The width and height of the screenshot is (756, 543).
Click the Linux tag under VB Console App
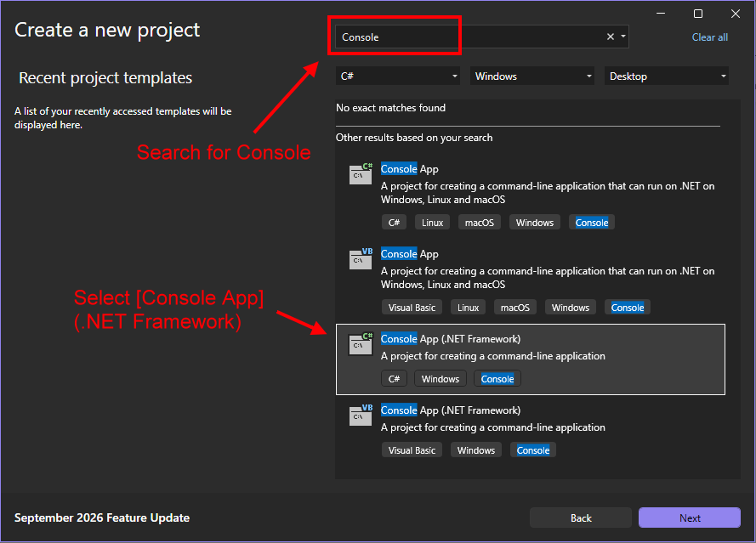pos(469,308)
